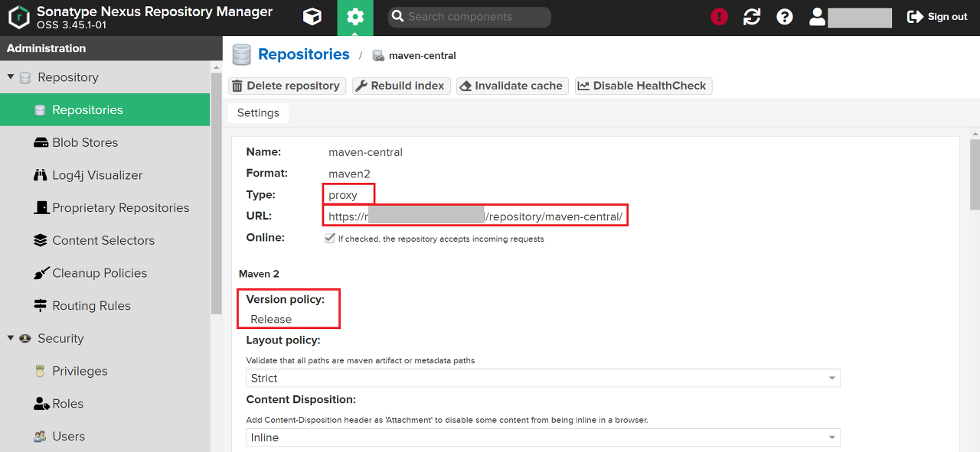980x452 pixels.
Task: Toggle the Online repository checkbox
Action: (x=329, y=239)
